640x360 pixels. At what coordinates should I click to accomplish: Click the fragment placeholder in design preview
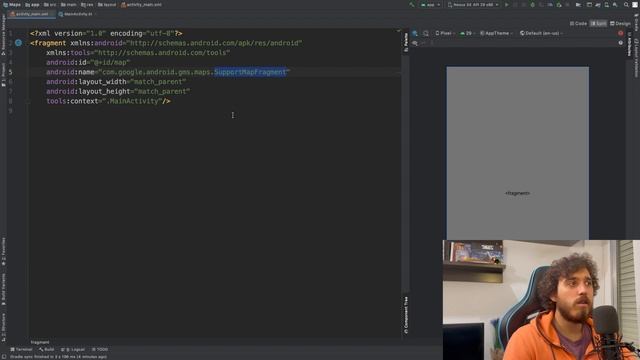click(517, 193)
